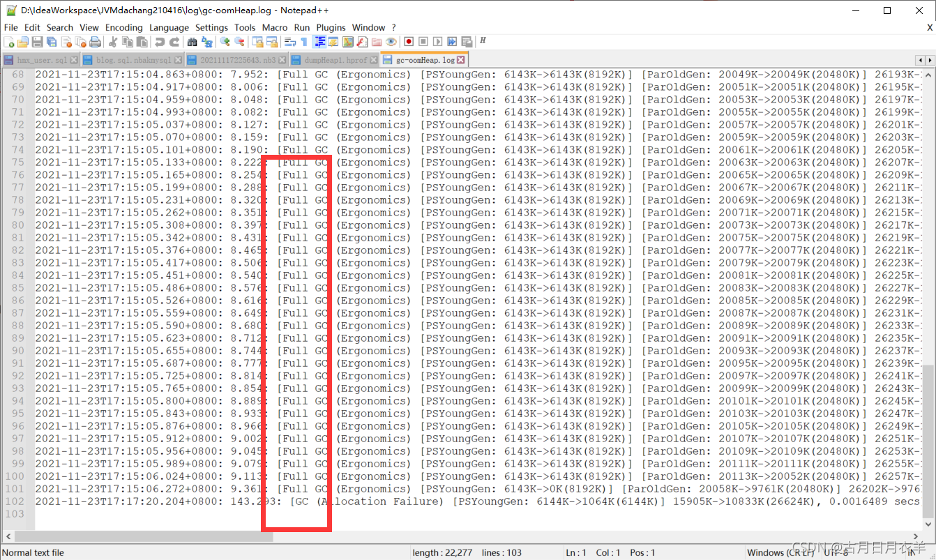Undo the last action via toolbar
936x560 pixels.
[160, 42]
